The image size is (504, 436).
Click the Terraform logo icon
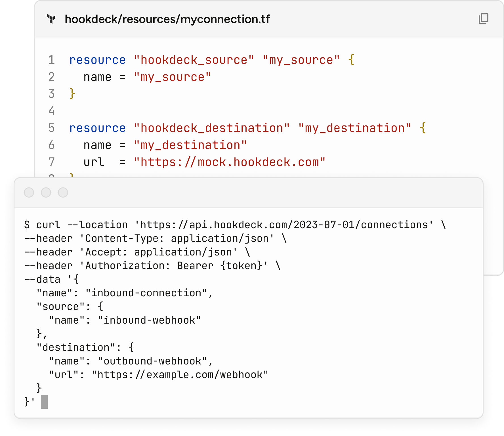click(51, 19)
